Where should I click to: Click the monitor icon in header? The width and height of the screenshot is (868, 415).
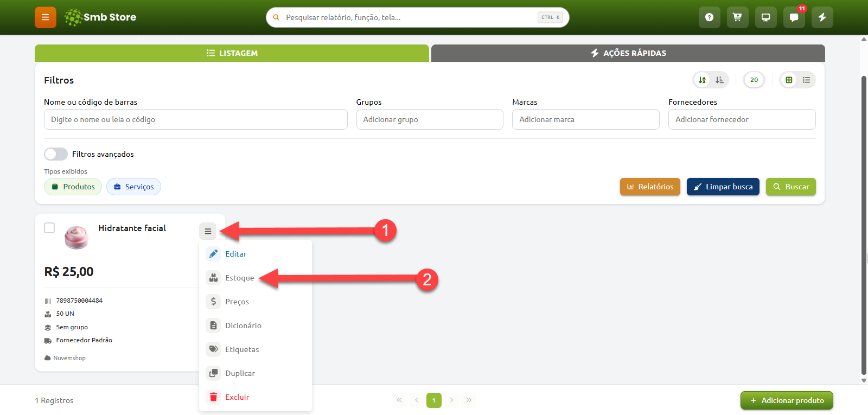pos(765,17)
